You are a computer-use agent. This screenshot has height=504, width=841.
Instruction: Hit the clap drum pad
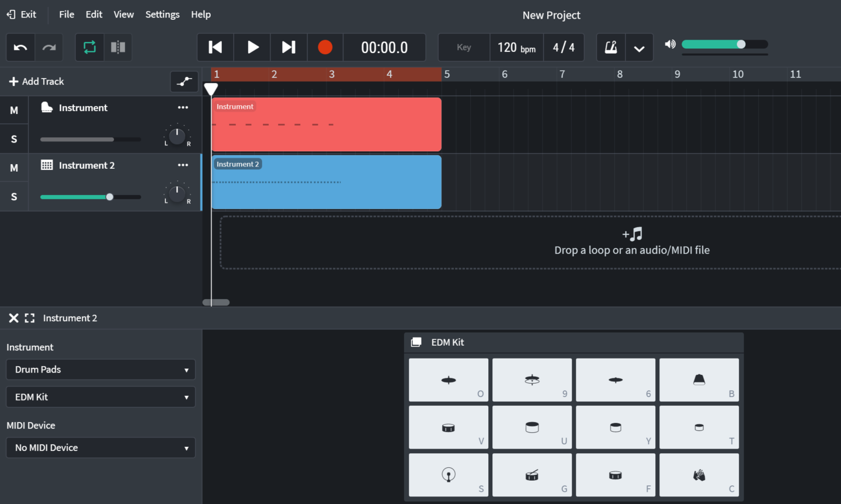pos(699,475)
